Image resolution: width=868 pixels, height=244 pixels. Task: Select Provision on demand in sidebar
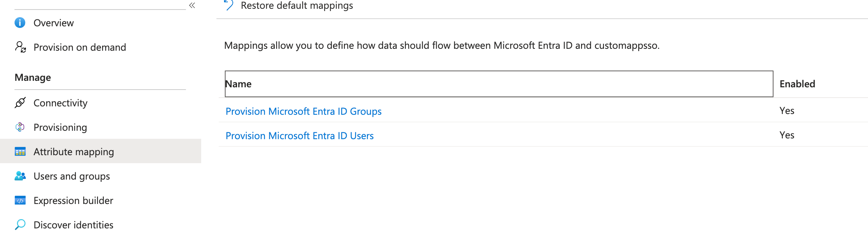[x=80, y=47]
